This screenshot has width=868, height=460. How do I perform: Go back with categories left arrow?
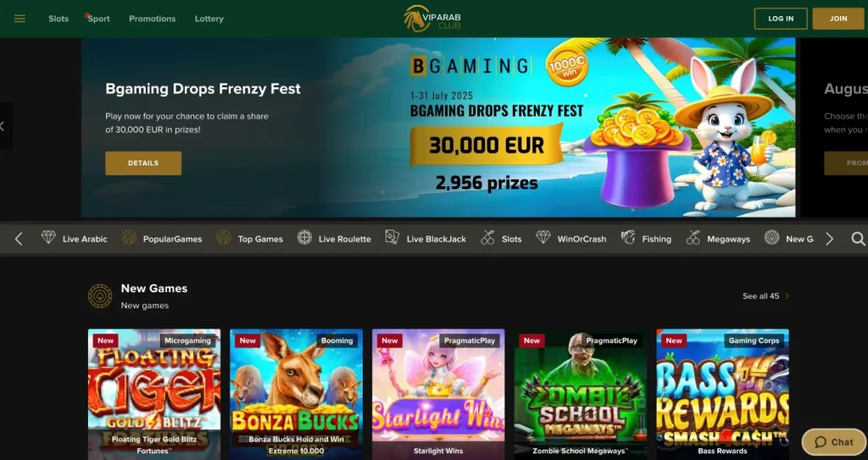coord(19,239)
